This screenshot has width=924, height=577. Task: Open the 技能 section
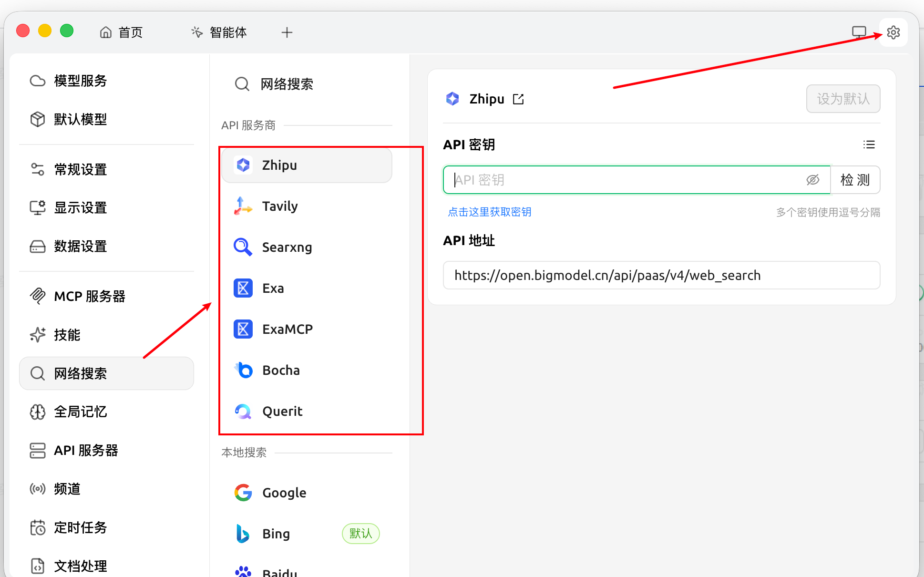(x=106, y=335)
